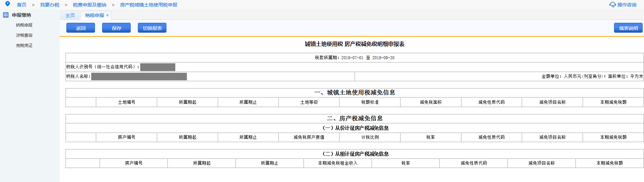Click the 税额标准 column header

pyautogui.click(x=370, y=102)
